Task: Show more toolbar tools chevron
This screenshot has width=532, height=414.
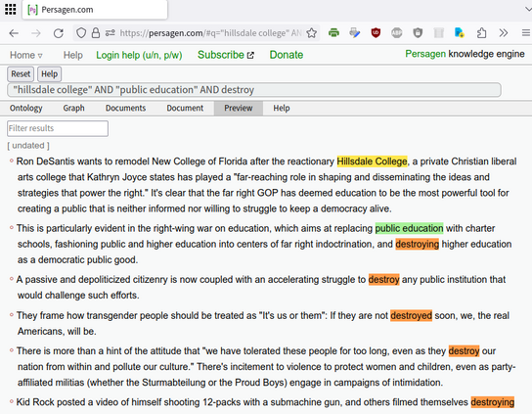Action: [x=504, y=32]
